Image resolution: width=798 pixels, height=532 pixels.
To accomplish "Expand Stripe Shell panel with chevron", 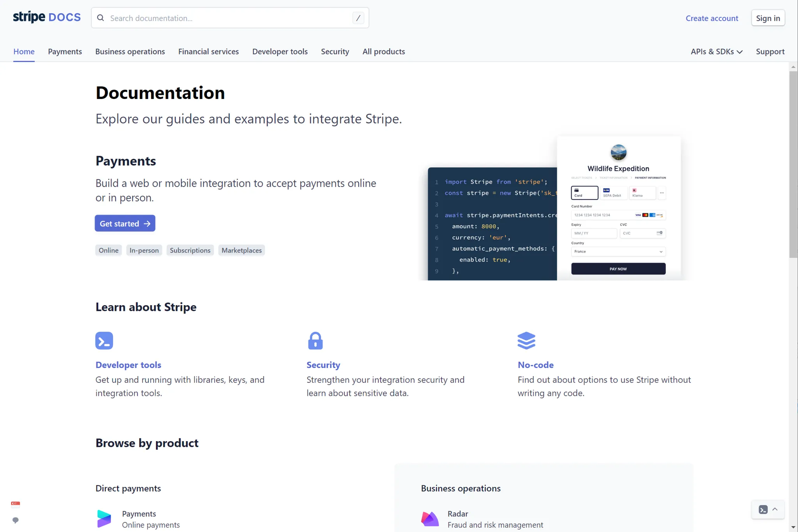I will pos(775,509).
